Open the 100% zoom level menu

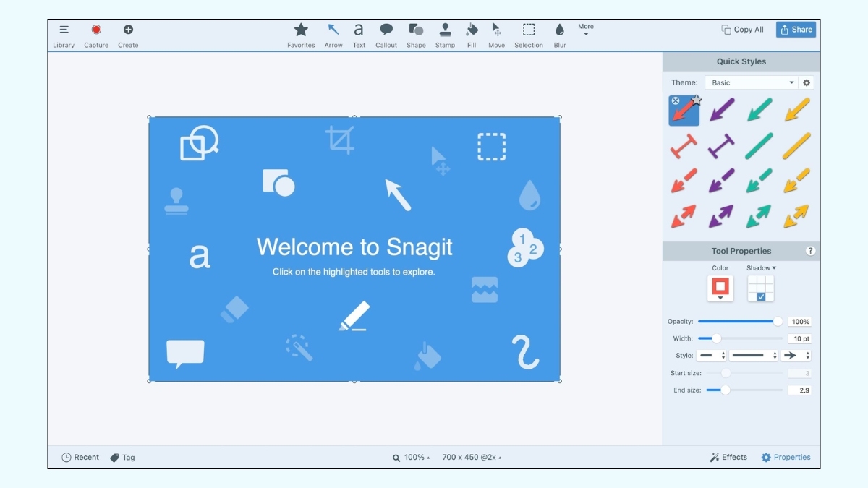coord(412,458)
